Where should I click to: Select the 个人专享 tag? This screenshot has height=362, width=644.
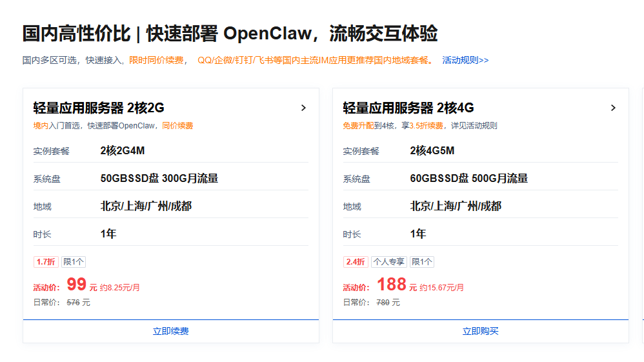pos(388,262)
